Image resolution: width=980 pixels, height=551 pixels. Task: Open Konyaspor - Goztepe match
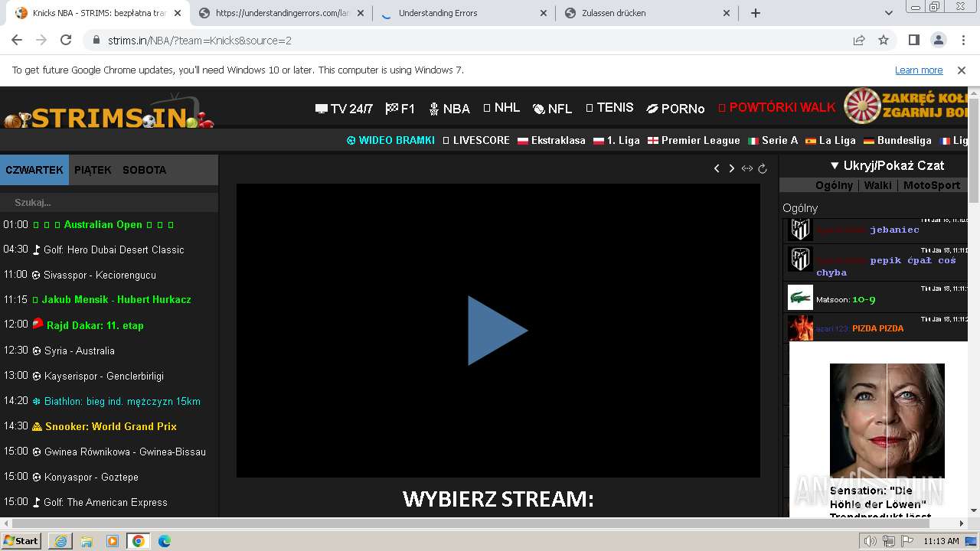click(86, 477)
